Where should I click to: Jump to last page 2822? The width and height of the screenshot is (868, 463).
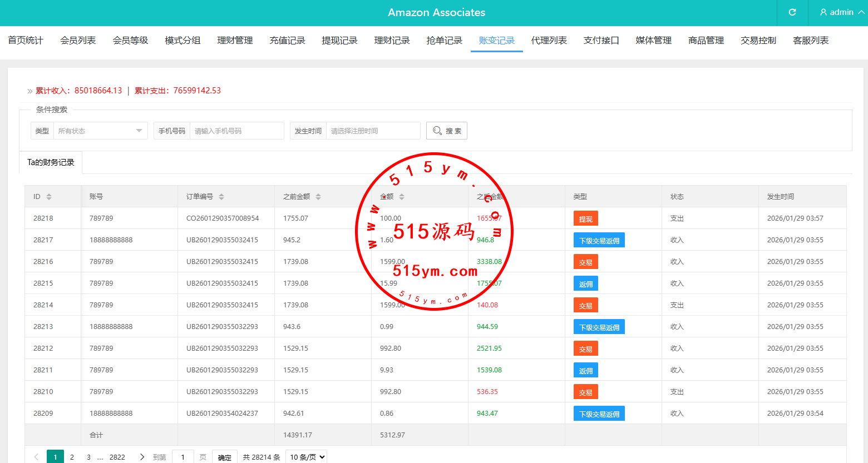point(117,457)
